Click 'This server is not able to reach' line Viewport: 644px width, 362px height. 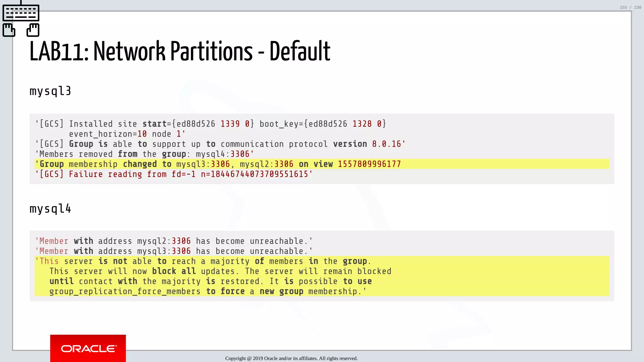click(x=203, y=261)
